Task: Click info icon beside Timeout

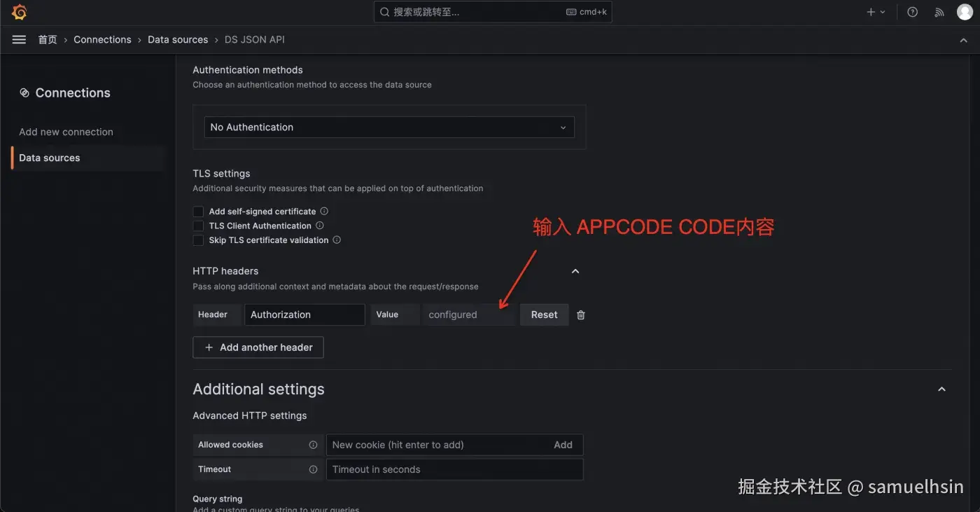Action: click(x=313, y=469)
